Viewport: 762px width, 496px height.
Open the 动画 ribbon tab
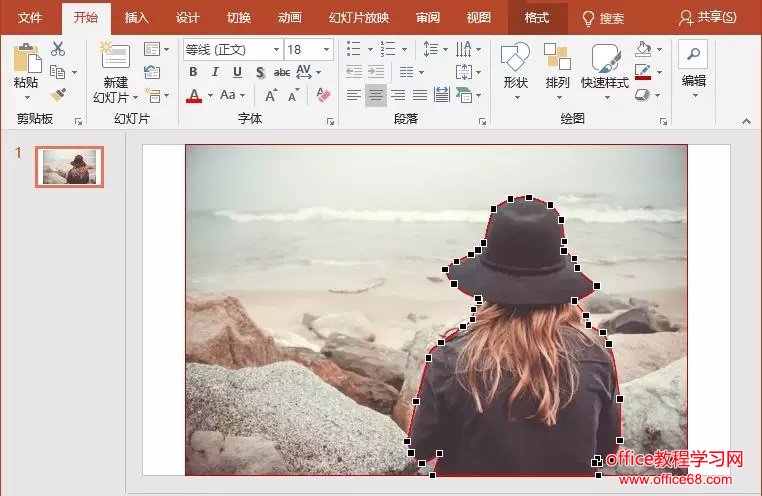[290, 18]
